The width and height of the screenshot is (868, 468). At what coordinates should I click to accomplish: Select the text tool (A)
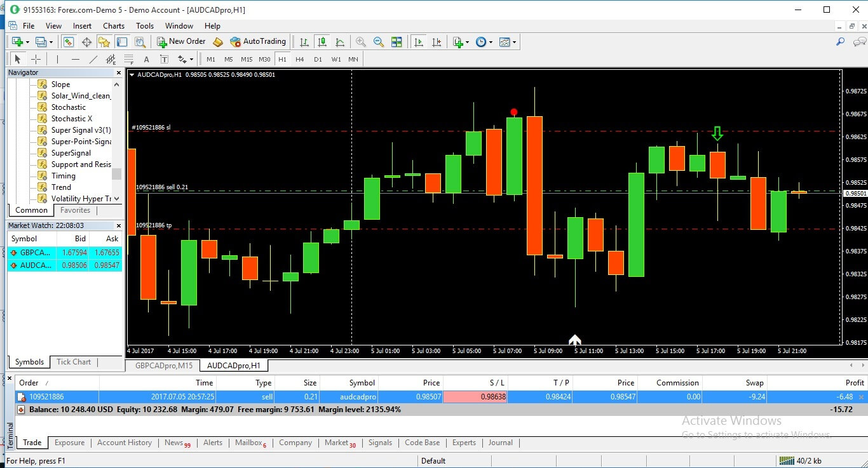(146, 59)
